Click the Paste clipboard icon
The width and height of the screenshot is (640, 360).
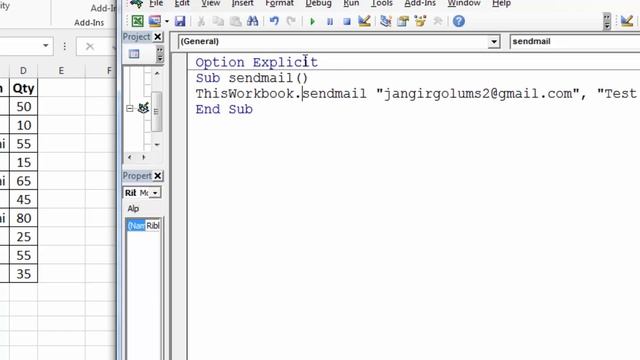(236, 21)
